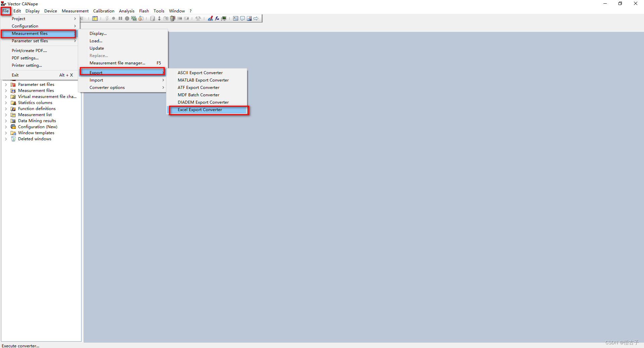Click the Parameter set files folder icon in tree

point(13,85)
